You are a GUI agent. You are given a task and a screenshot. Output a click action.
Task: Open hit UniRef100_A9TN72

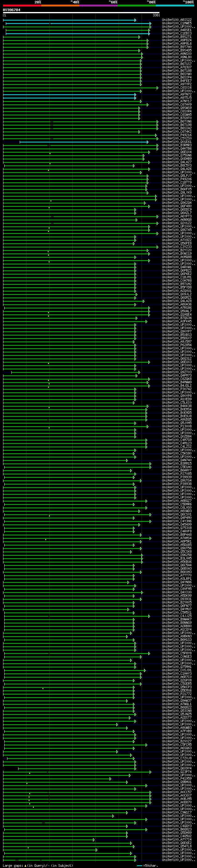click(x=177, y=94)
